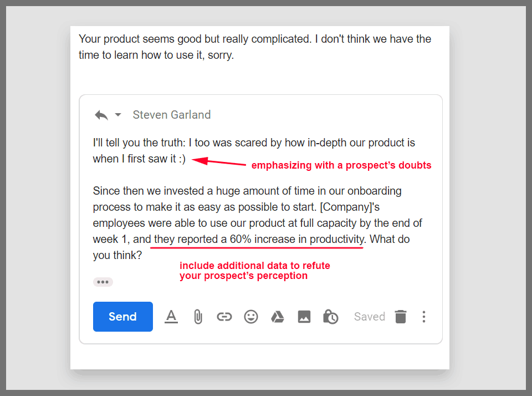This screenshot has width=532, height=396.
Task: Click the original "Your product seems good" message
Action: pyautogui.click(x=255, y=47)
